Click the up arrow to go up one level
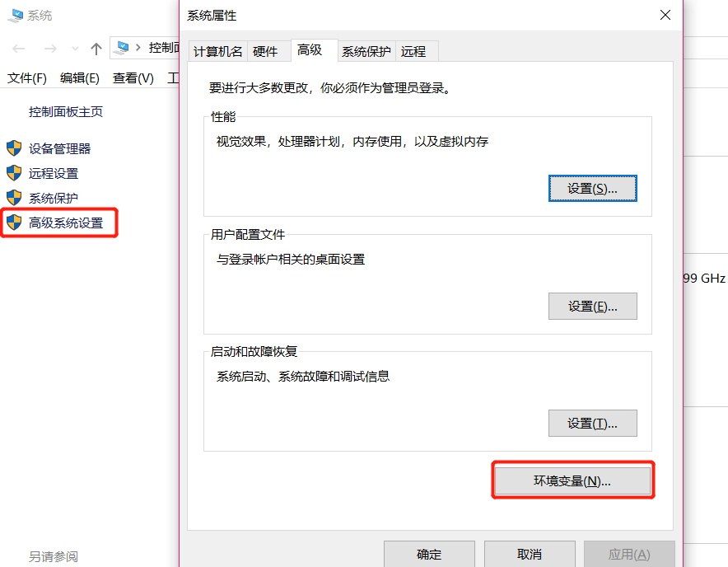This screenshot has width=728, height=567. [x=96, y=48]
